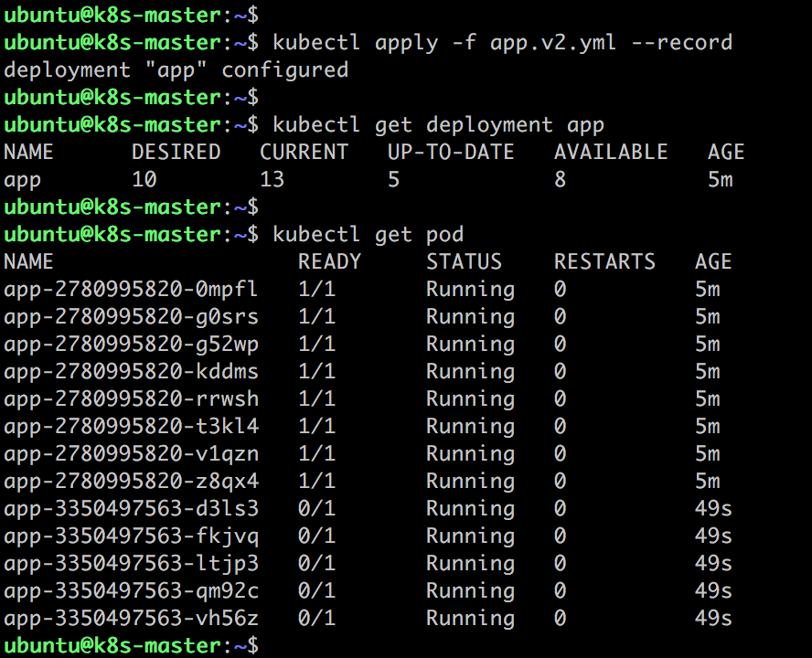Screen dimensions: 812x658
Task: Click pod name app-2780995820-z8qx4
Action: 131,482
